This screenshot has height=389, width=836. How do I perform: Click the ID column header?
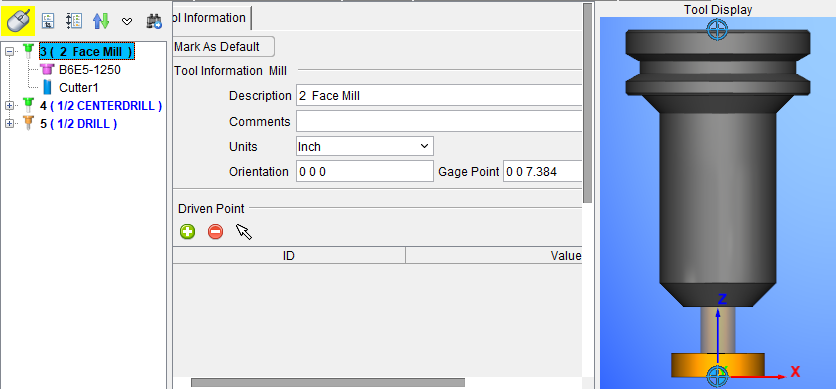[x=288, y=255]
